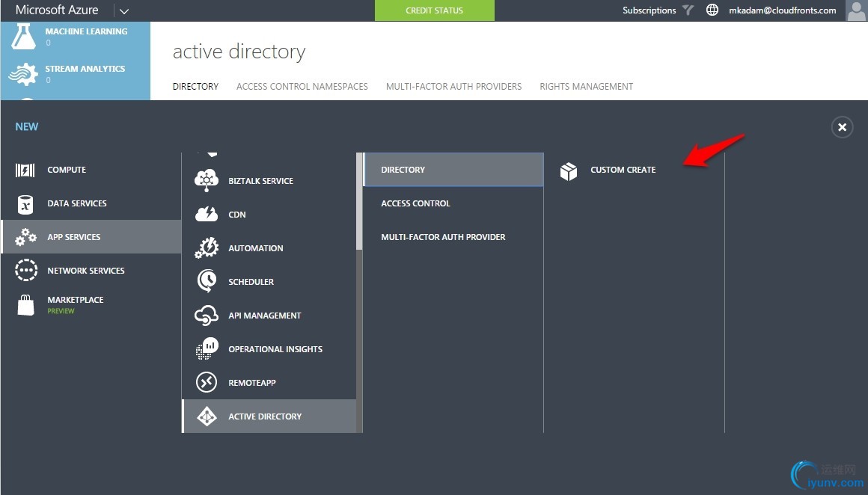868x495 pixels.
Task: Select the Network Services dotted-circle icon
Action: click(26, 271)
